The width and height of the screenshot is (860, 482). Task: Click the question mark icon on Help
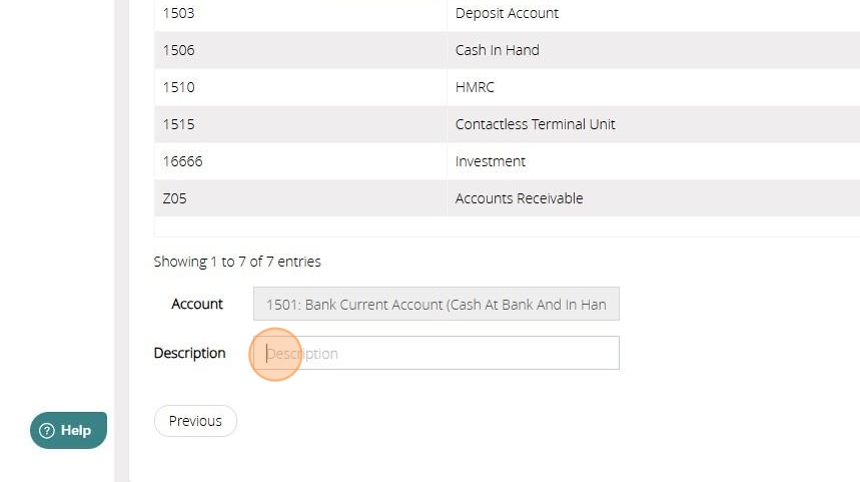(x=47, y=431)
